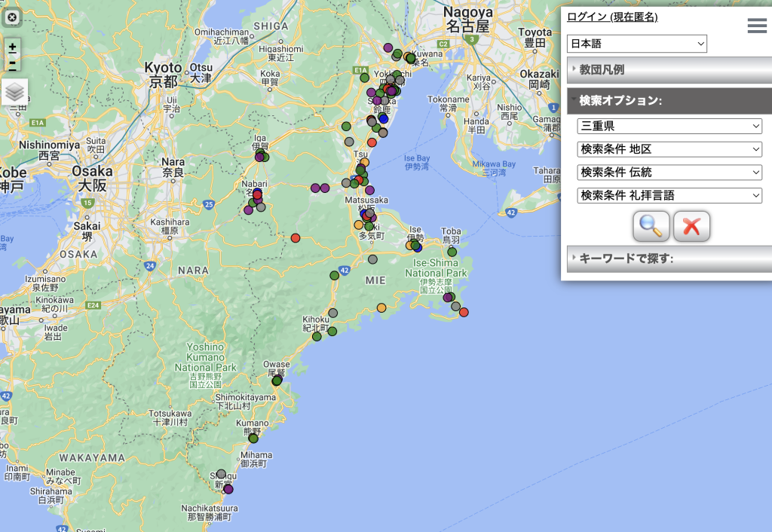Open the 日本語 language dropdown
The image size is (772, 532).
pos(636,44)
